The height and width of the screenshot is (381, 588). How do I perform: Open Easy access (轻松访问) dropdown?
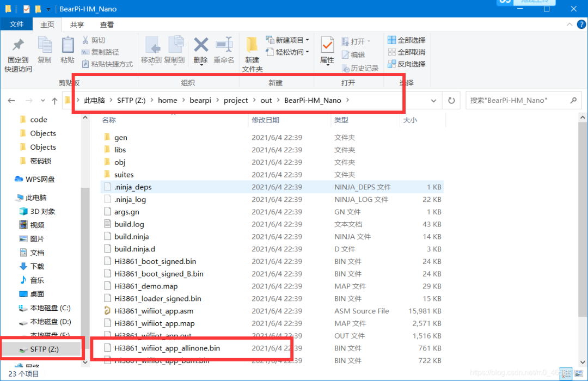pos(287,52)
